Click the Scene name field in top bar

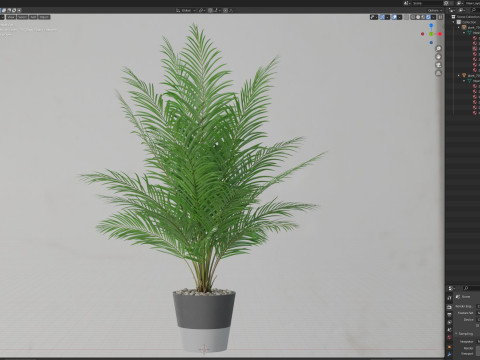[x=428, y=3]
